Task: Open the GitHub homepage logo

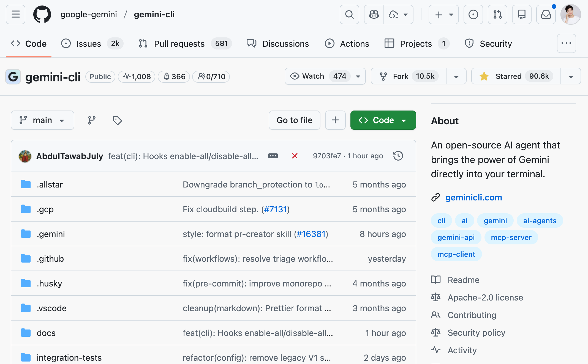Action: tap(42, 14)
